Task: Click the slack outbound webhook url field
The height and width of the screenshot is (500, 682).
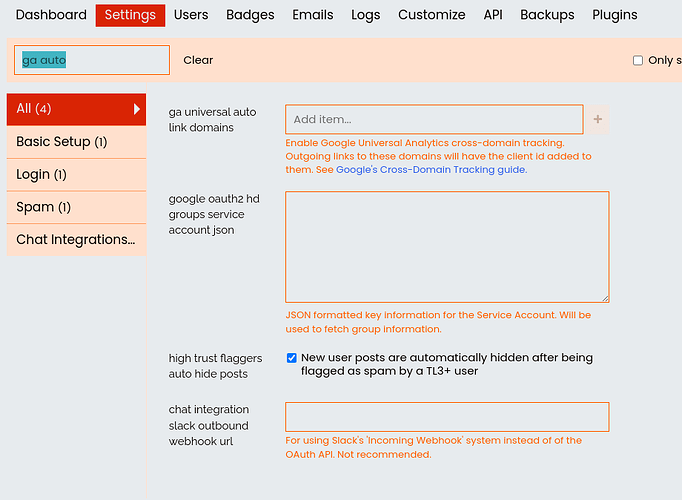Action: [447, 417]
